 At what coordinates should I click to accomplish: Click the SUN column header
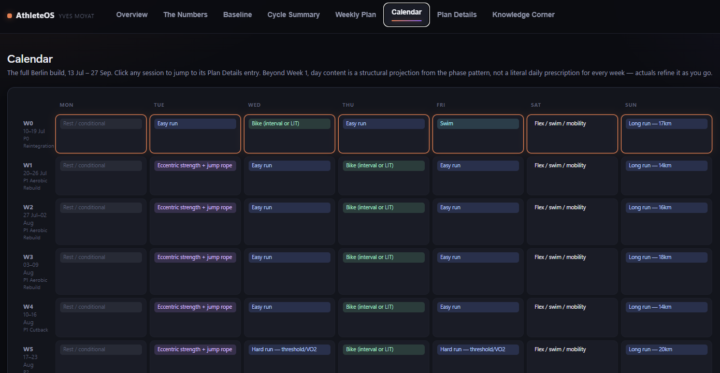click(631, 105)
